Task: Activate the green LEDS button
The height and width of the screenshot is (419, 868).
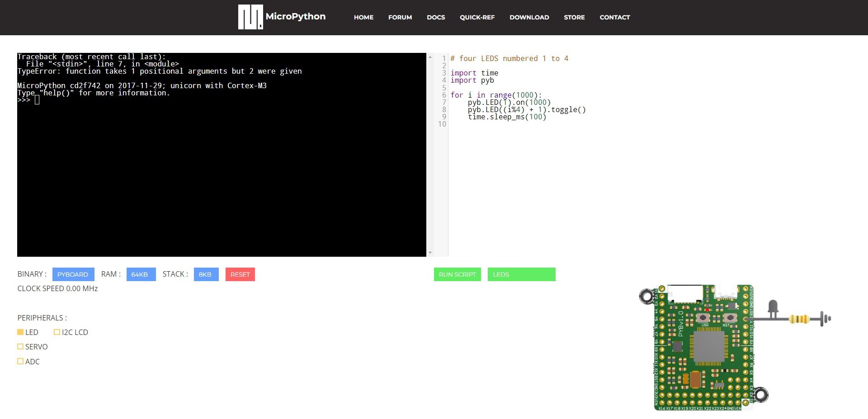Action: coord(521,274)
